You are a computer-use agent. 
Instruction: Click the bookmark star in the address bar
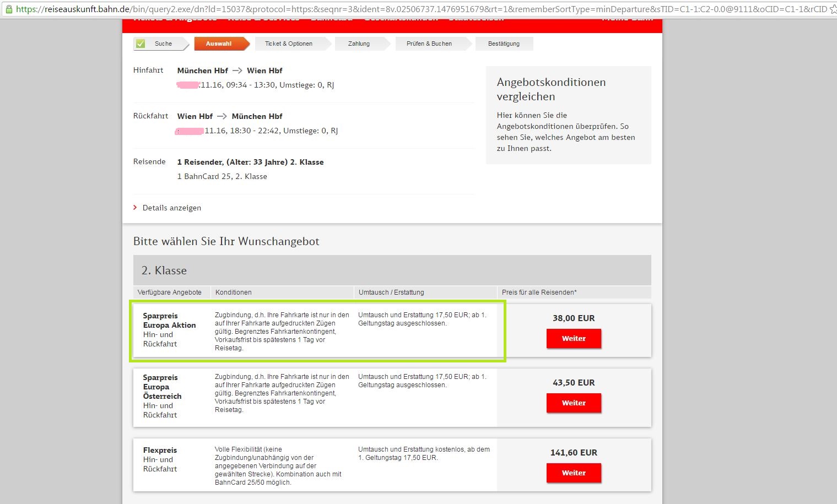[832, 9]
